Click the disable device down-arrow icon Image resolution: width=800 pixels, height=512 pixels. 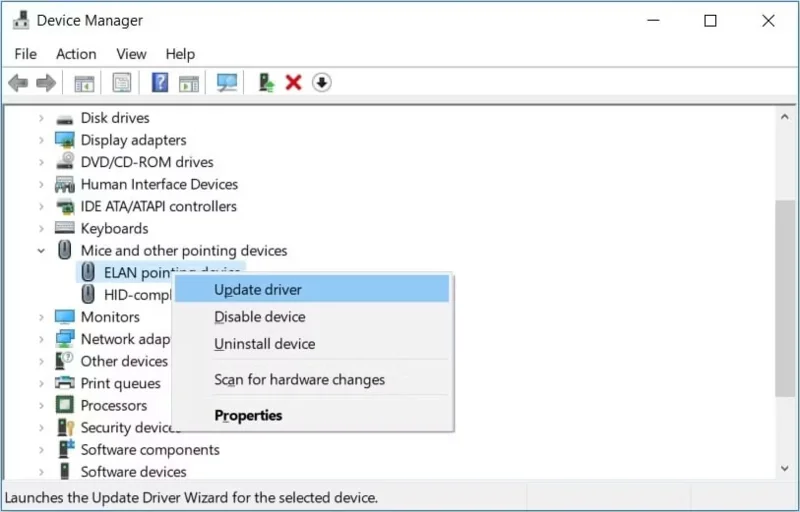(321, 83)
